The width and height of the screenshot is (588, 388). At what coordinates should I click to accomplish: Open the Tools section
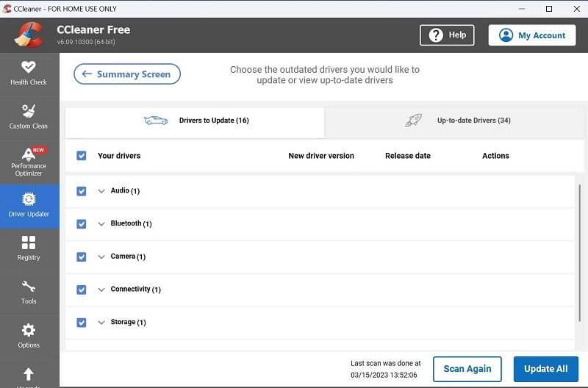[x=29, y=292]
